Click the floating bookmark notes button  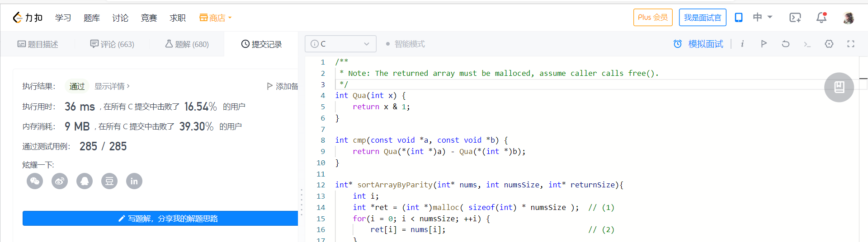[839, 87]
